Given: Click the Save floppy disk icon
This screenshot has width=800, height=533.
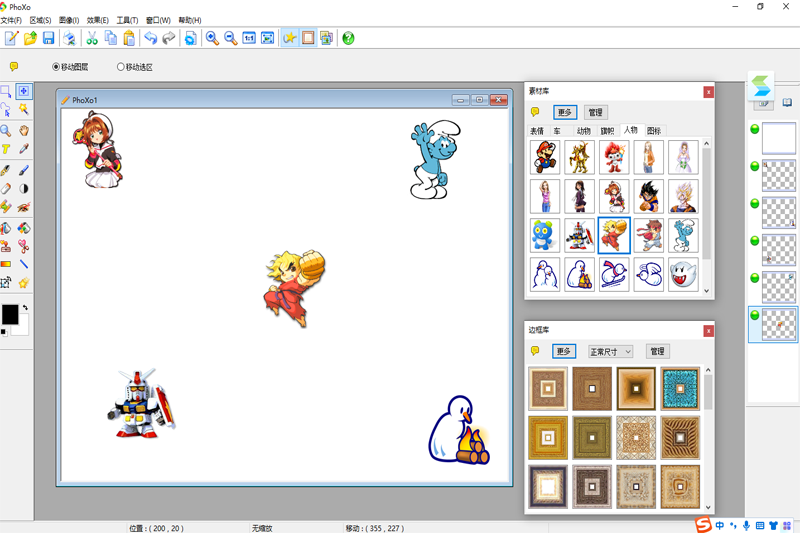Looking at the screenshot, I should pyautogui.click(x=48, y=38).
